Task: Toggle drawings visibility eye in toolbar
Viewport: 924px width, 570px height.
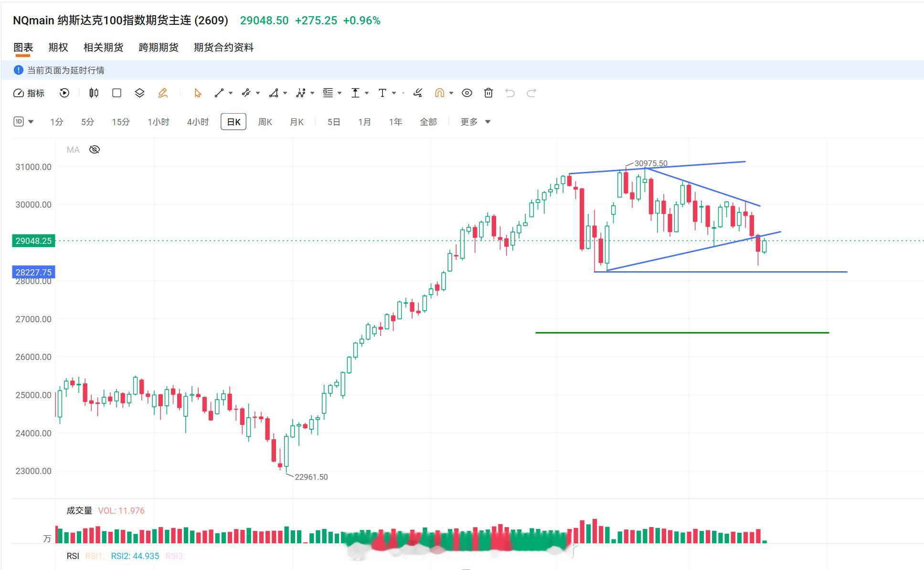Action: point(467,93)
